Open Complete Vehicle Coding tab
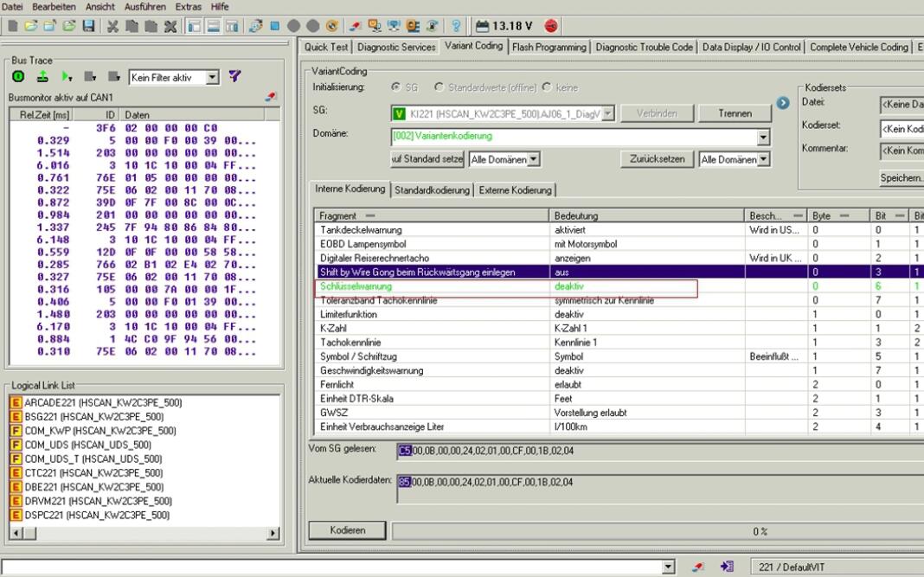The width and height of the screenshot is (924, 577). [858, 47]
